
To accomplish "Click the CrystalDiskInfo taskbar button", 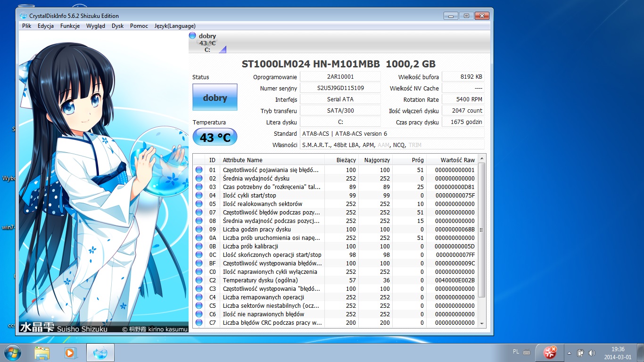I will (x=100, y=353).
